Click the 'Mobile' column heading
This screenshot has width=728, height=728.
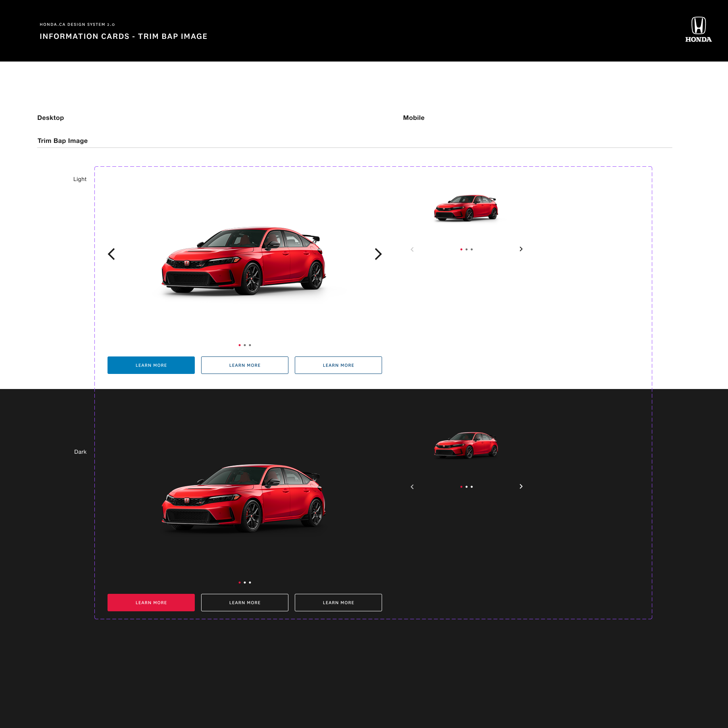414,118
